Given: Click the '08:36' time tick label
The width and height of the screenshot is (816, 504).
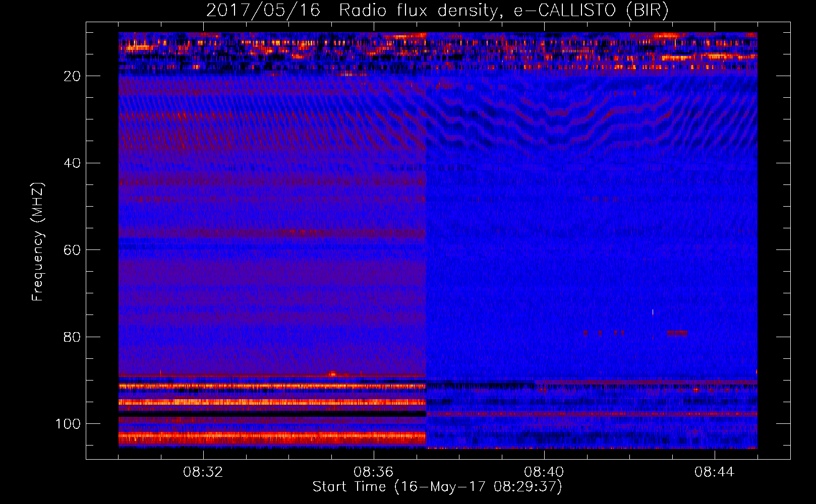Looking at the screenshot, I should 373,472.
